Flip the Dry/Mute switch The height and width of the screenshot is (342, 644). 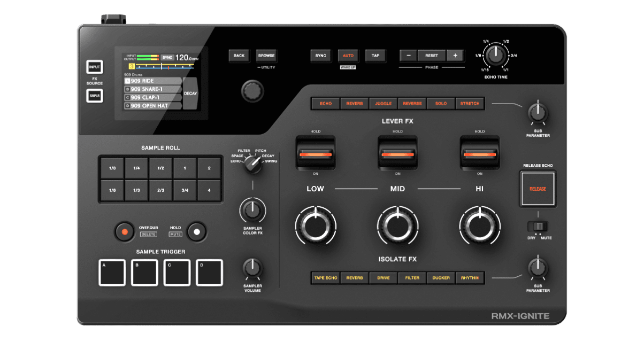coord(538,226)
